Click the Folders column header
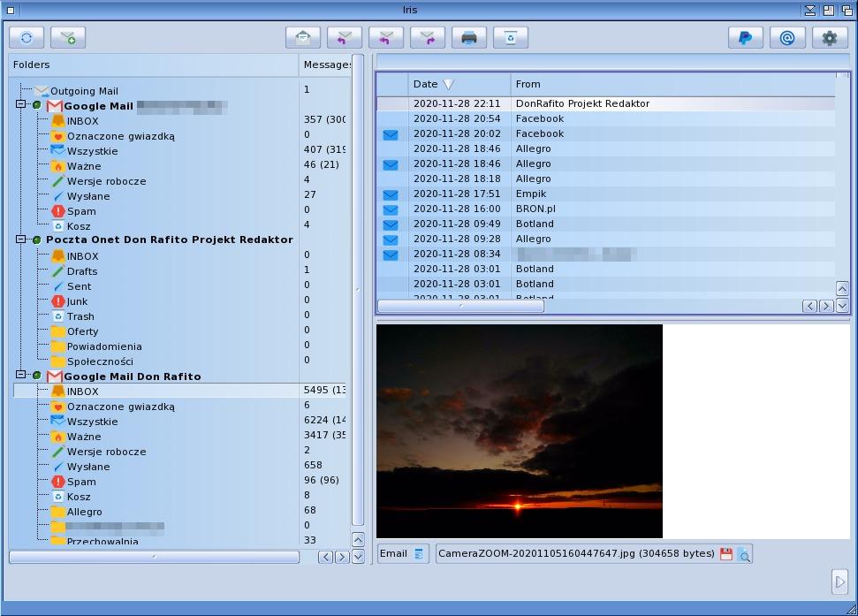Viewport: 858px width, 616px height. [x=154, y=65]
